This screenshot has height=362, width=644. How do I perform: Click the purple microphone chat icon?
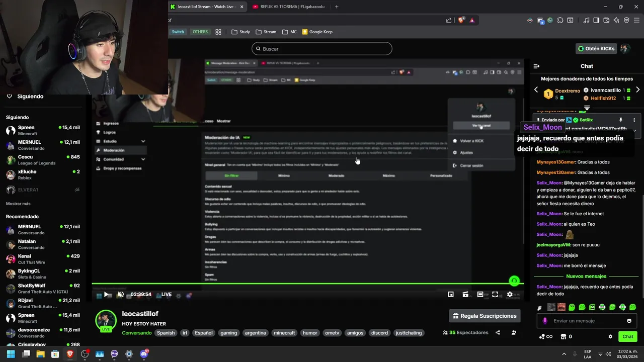pos(545,321)
